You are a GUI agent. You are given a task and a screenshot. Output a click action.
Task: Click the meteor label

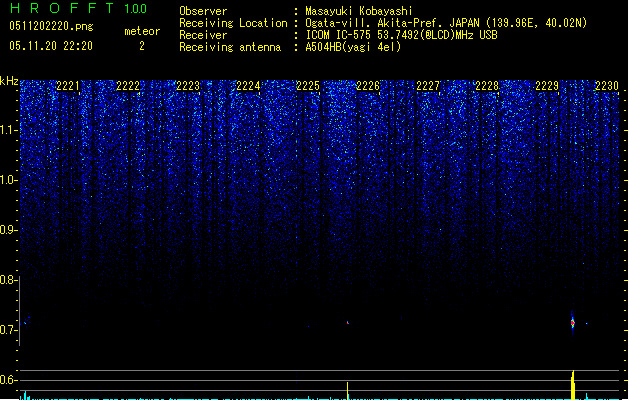(142, 31)
